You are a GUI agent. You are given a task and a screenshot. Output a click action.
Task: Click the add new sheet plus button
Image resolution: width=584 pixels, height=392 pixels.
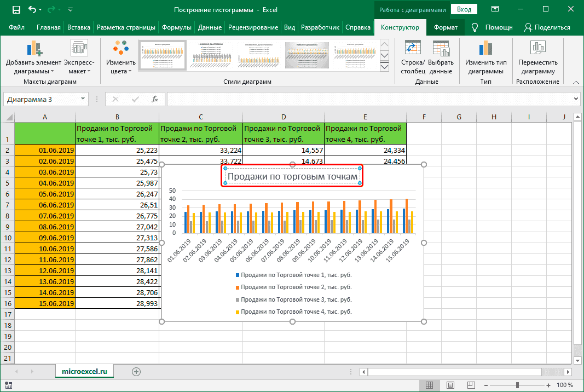(x=135, y=371)
